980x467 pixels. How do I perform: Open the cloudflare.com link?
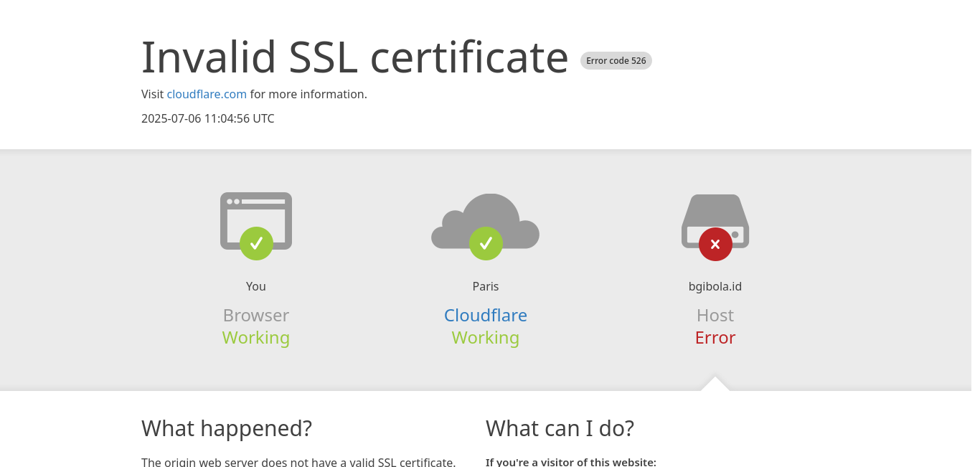click(207, 94)
